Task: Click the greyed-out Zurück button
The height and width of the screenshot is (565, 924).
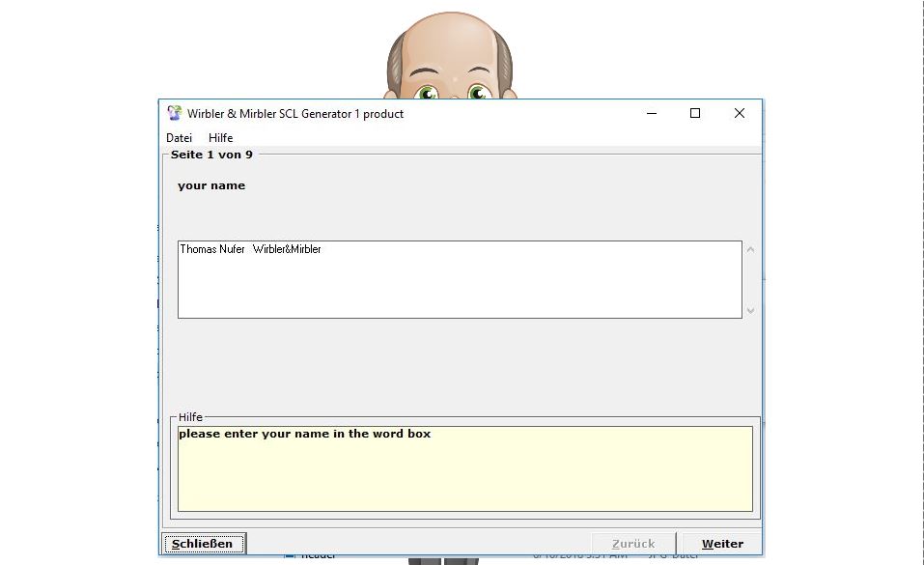Action: (x=632, y=544)
